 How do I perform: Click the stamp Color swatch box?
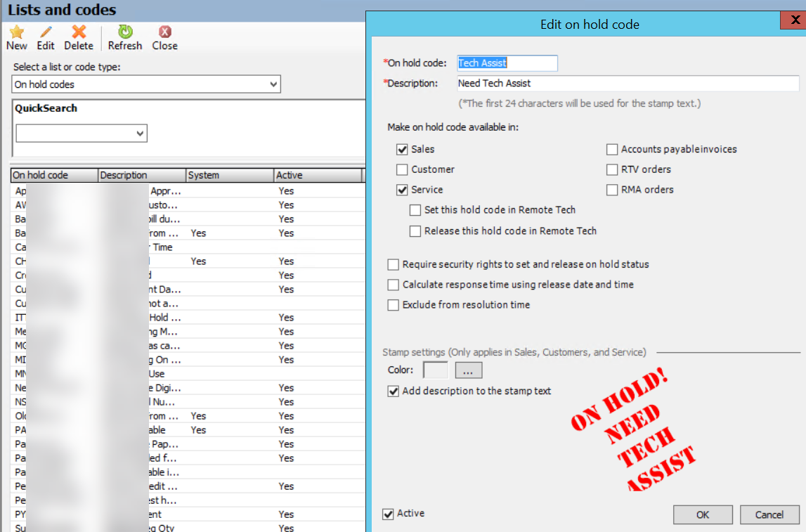coord(436,370)
